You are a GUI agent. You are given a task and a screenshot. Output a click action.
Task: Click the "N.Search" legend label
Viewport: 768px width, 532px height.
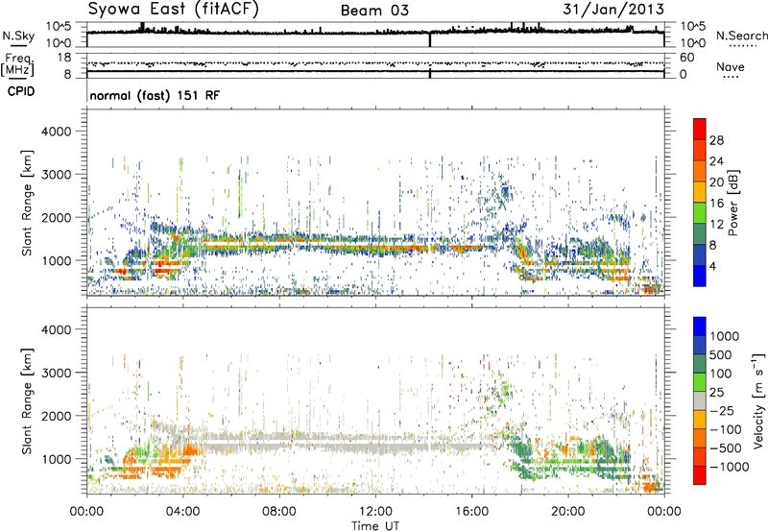coord(742,36)
